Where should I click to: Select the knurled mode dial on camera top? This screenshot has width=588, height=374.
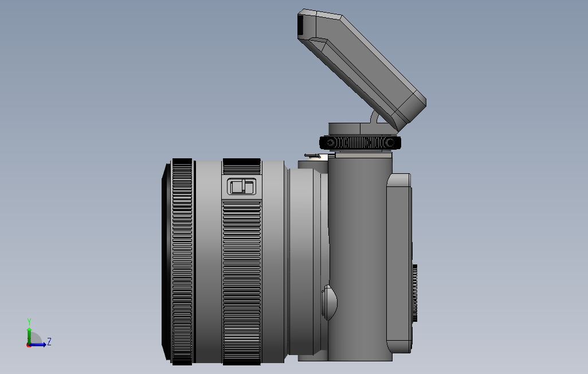(360, 143)
